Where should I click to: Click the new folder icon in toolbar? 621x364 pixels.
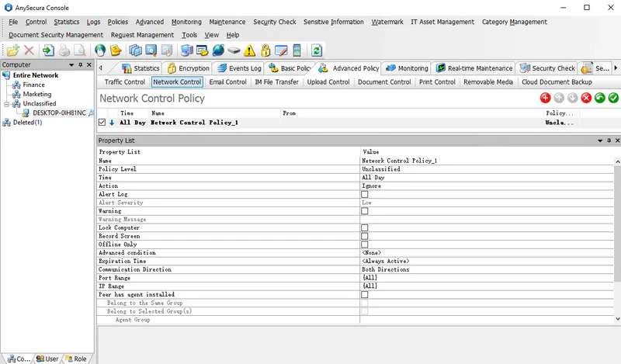[x=12, y=50]
